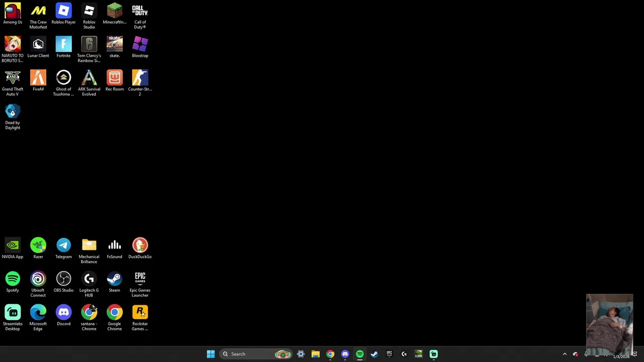
Task: Select the Telegram desktop icon
Action: [63, 248]
